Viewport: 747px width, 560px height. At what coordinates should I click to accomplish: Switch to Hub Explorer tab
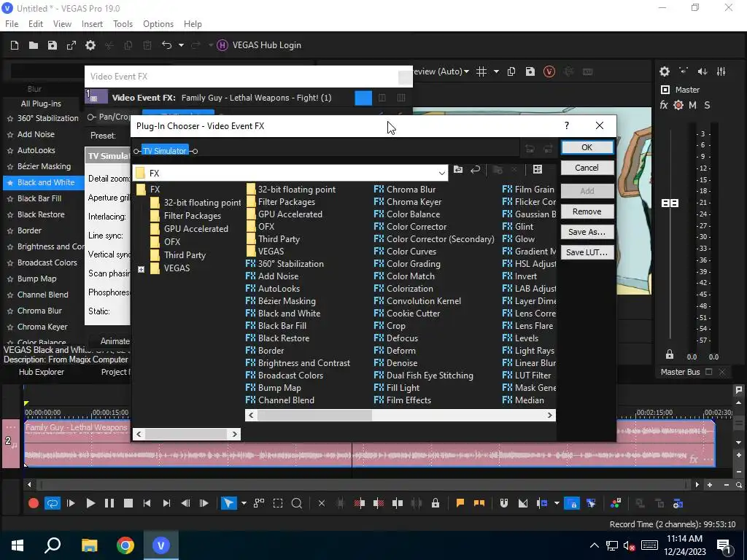42,372
